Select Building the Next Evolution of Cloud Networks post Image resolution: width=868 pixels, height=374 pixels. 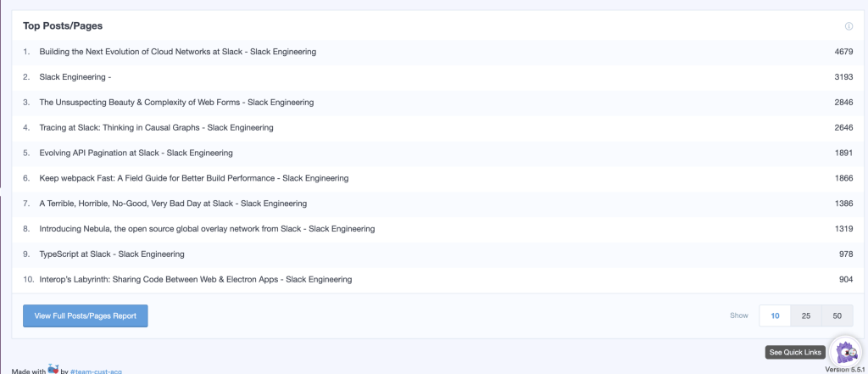[x=178, y=52]
